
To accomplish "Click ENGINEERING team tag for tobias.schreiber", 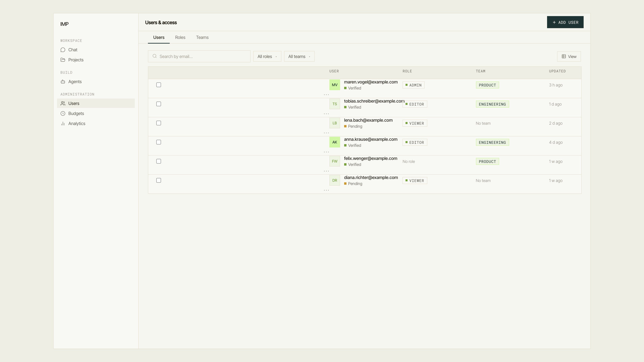I will (492, 104).
